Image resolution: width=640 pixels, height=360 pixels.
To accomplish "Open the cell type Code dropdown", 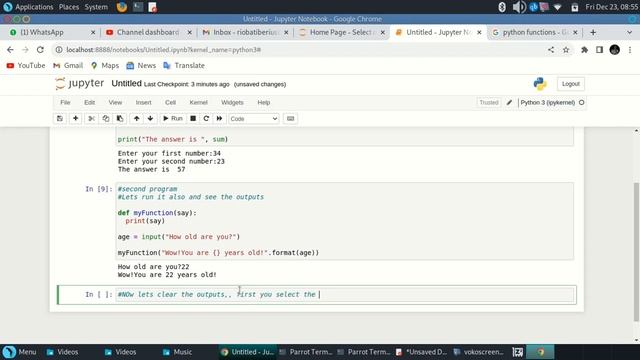I will (x=253, y=119).
